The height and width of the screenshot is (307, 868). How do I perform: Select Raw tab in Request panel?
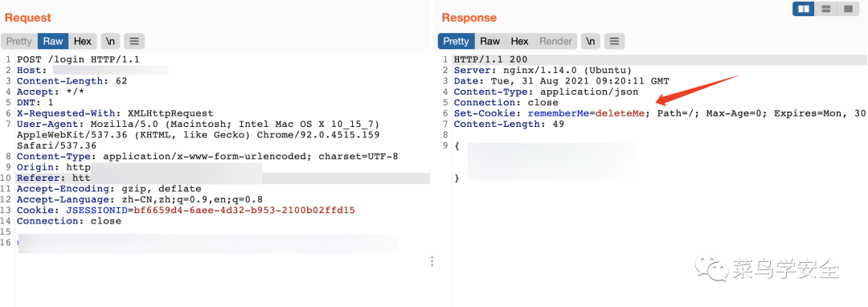pyautogui.click(x=53, y=41)
